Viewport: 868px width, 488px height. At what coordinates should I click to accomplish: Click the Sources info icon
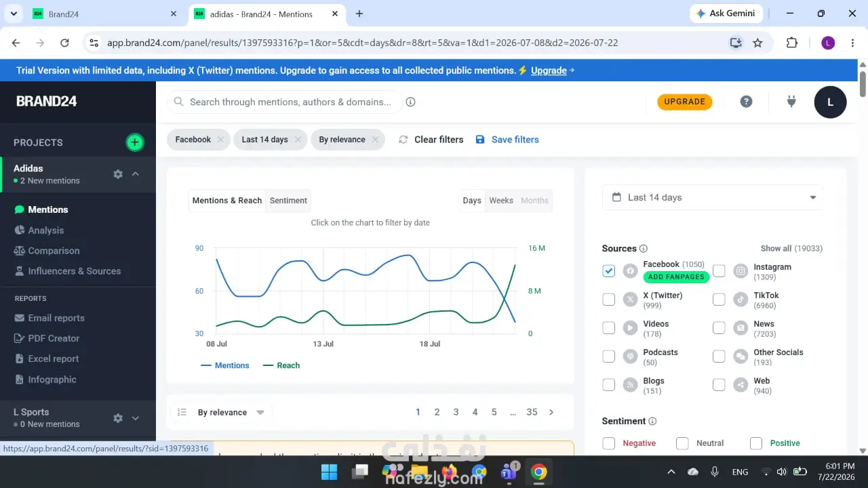point(644,249)
